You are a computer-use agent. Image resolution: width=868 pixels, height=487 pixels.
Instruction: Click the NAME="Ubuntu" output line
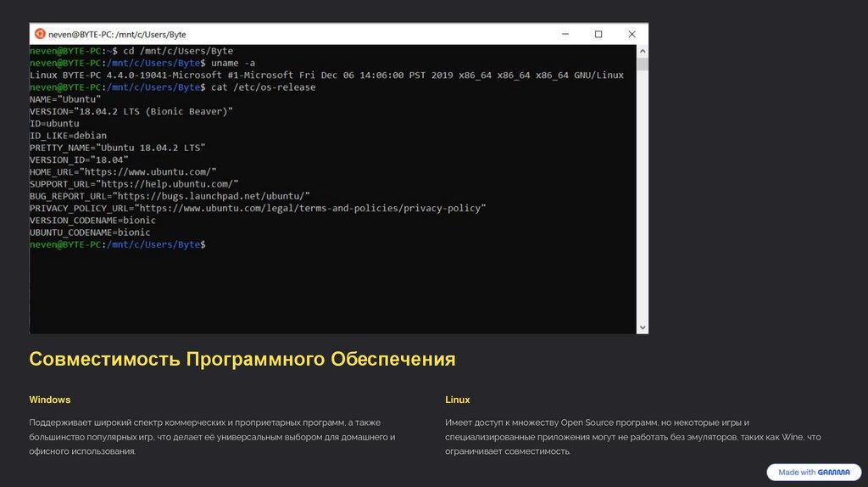(x=65, y=99)
